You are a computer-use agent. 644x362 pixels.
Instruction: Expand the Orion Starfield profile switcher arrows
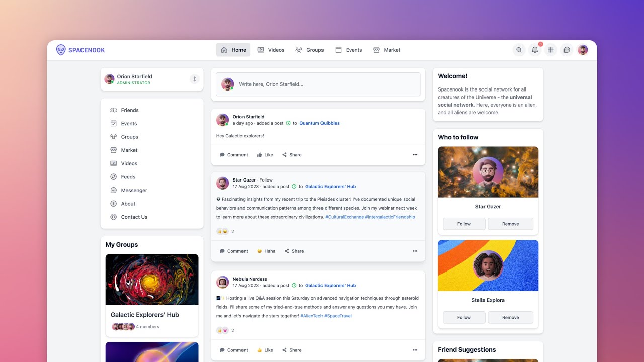[195, 79]
